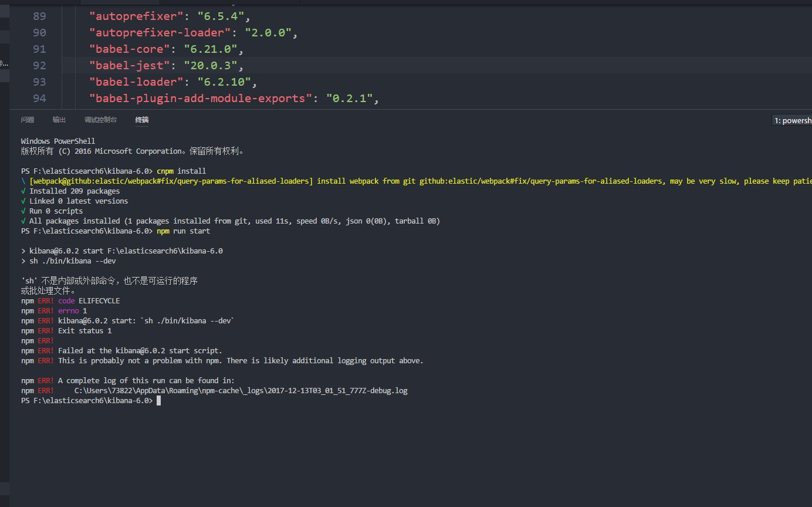Click the 'Exit status 1' line

(66, 331)
